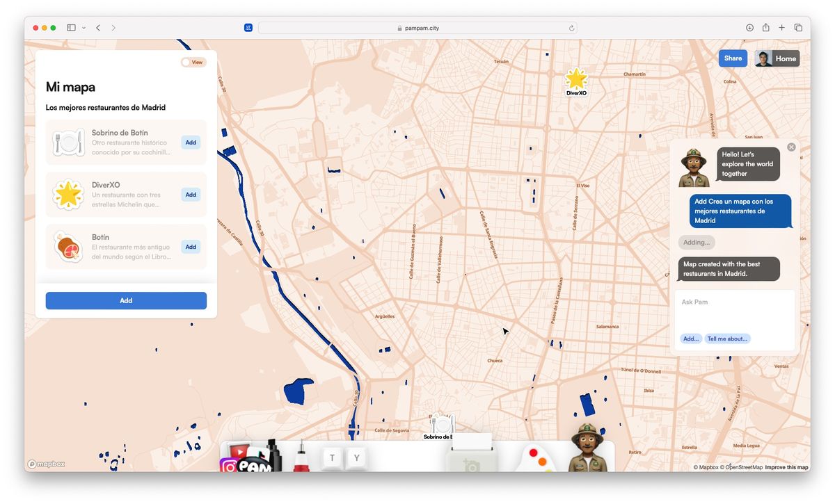Open the text tool with the T key icon
The height and width of the screenshot is (504, 835).
[x=332, y=458]
